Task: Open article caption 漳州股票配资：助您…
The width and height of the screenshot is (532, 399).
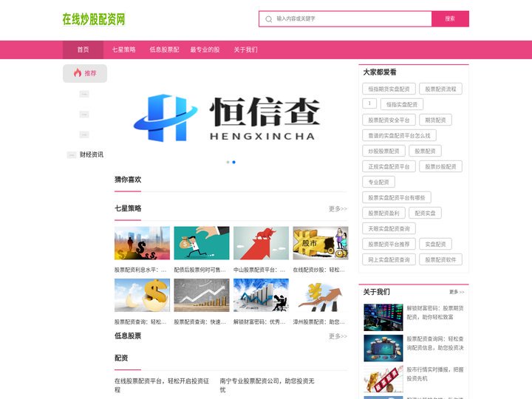Action: coord(319,321)
